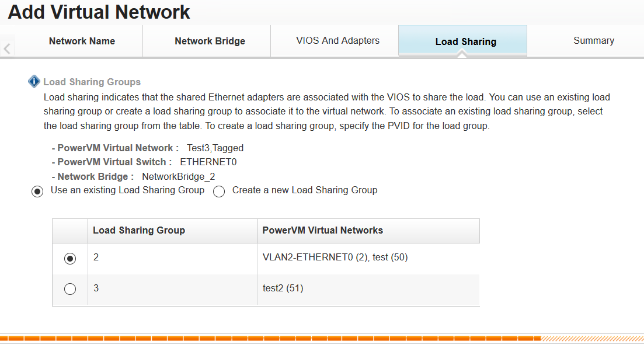Click the left scroll arrow beside tabs
The width and height of the screenshot is (644, 348).
[7, 49]
